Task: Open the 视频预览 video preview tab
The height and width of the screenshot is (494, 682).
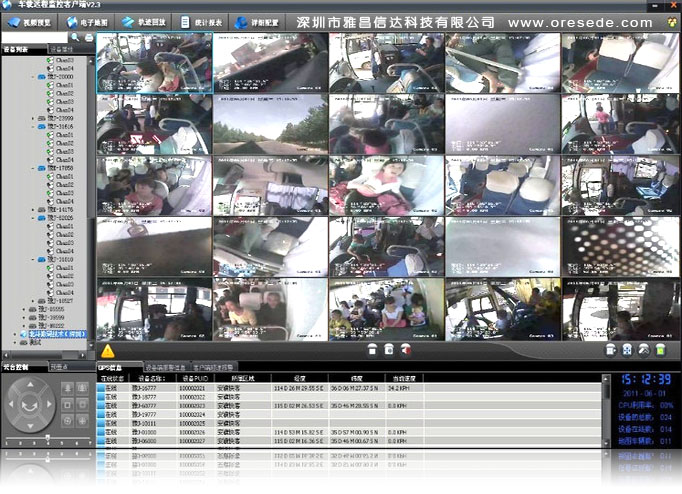Action: pyautogui.click(x=31, y=21)
